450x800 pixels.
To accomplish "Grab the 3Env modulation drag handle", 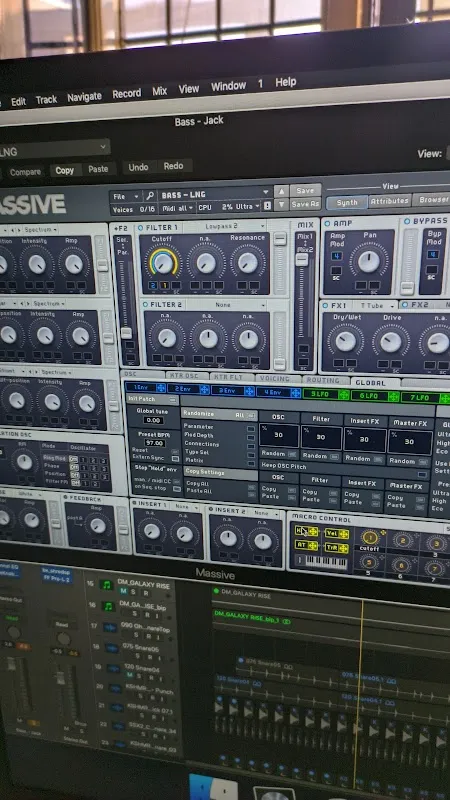I will click(249, 391).
